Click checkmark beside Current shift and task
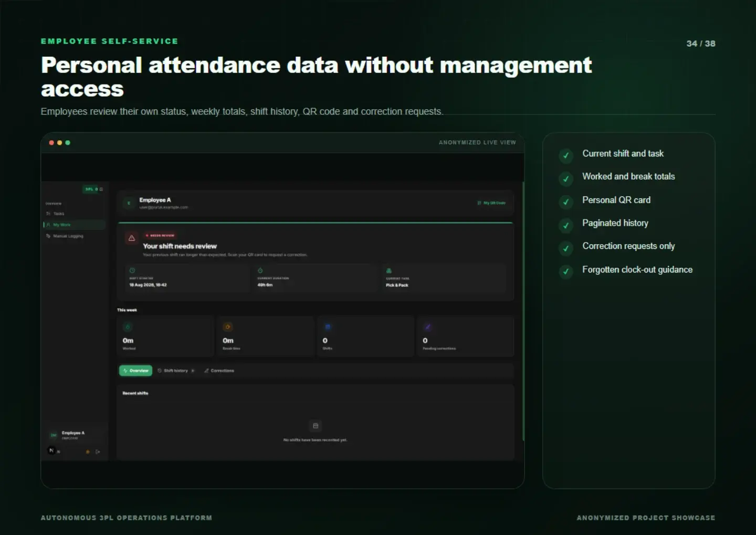Viewport: 756px width, 535px height. [566, 155]
